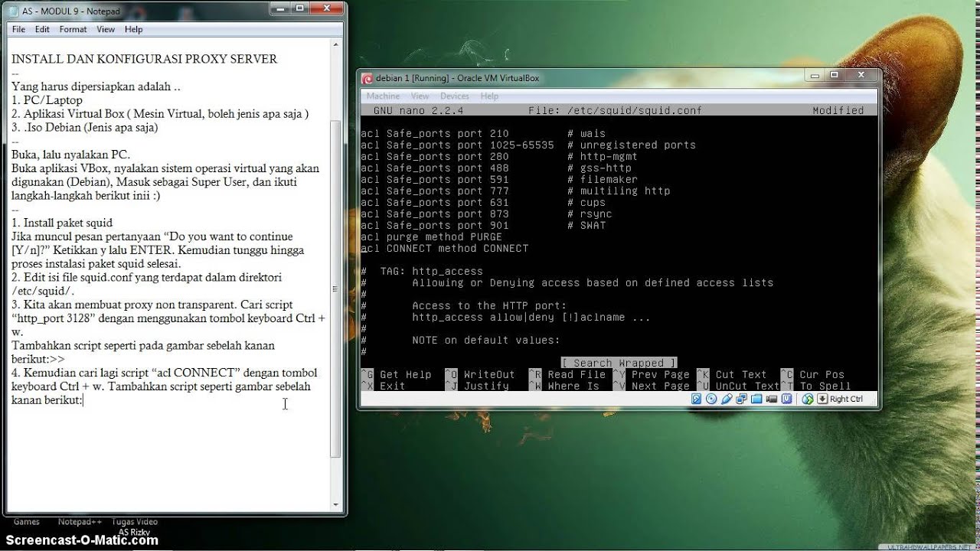Click the Right Ctrl host key label
The height and width of the screenshot is (551, 980).
tap(846, 399)
